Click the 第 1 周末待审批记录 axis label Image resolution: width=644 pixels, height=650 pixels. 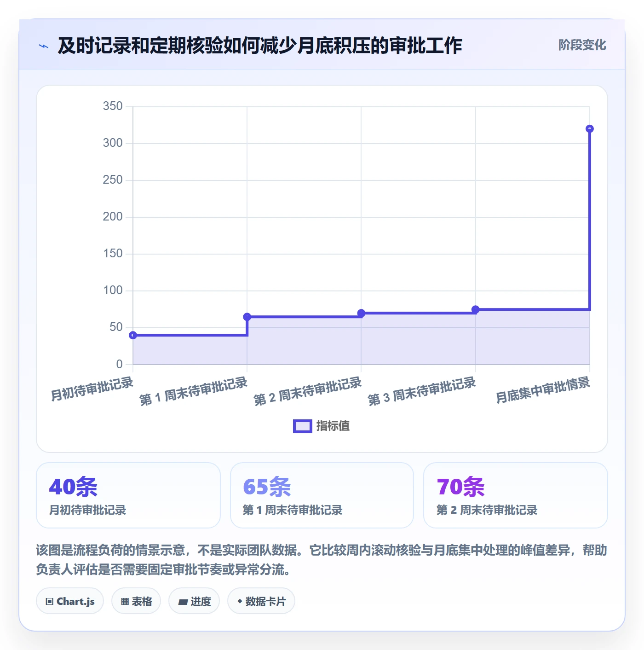tap(194, 391)
